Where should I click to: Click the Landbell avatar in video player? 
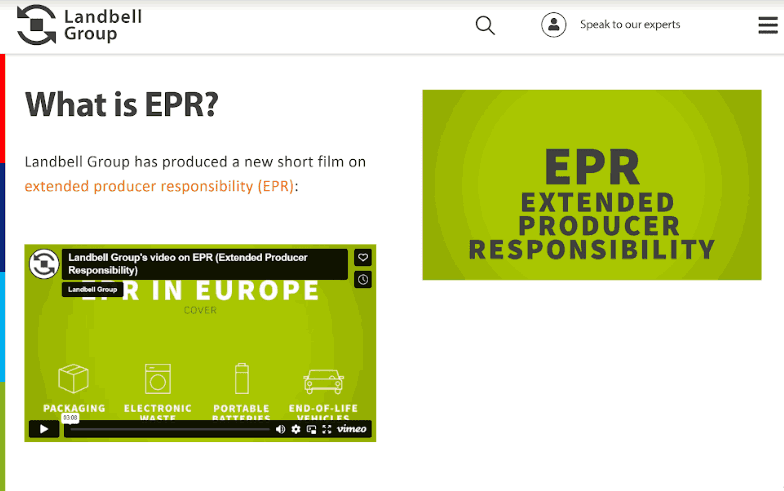coord(44,264)
